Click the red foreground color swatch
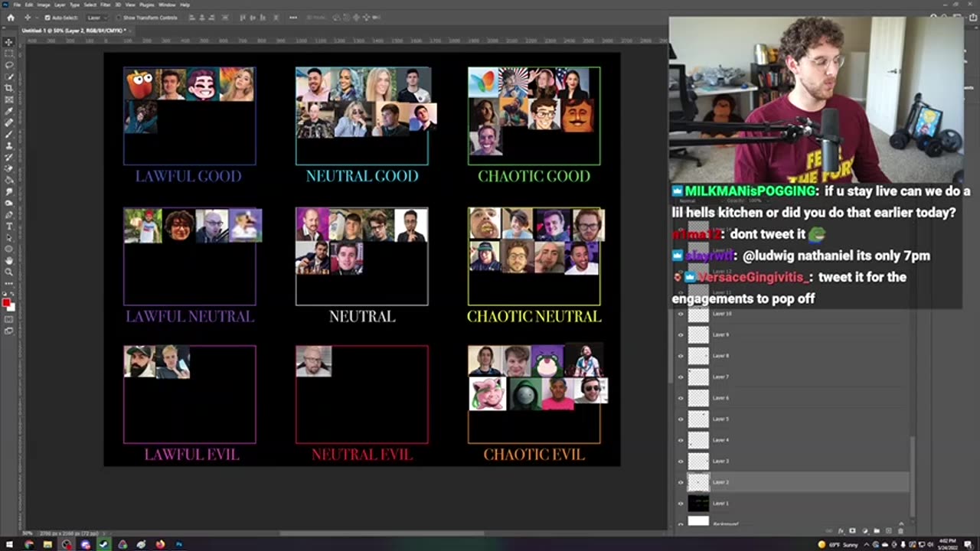Image resolution: width=980 pixels, height=551 pixels. [x=6, y=302]
